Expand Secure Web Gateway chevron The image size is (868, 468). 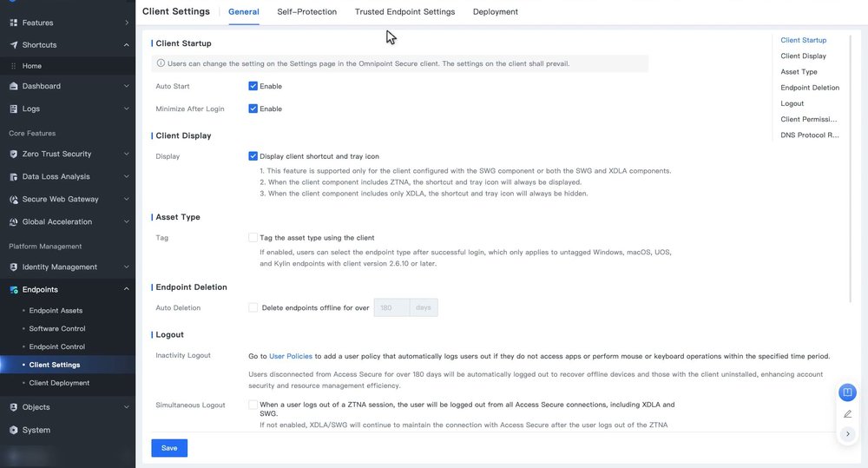(x=127, y=200)
